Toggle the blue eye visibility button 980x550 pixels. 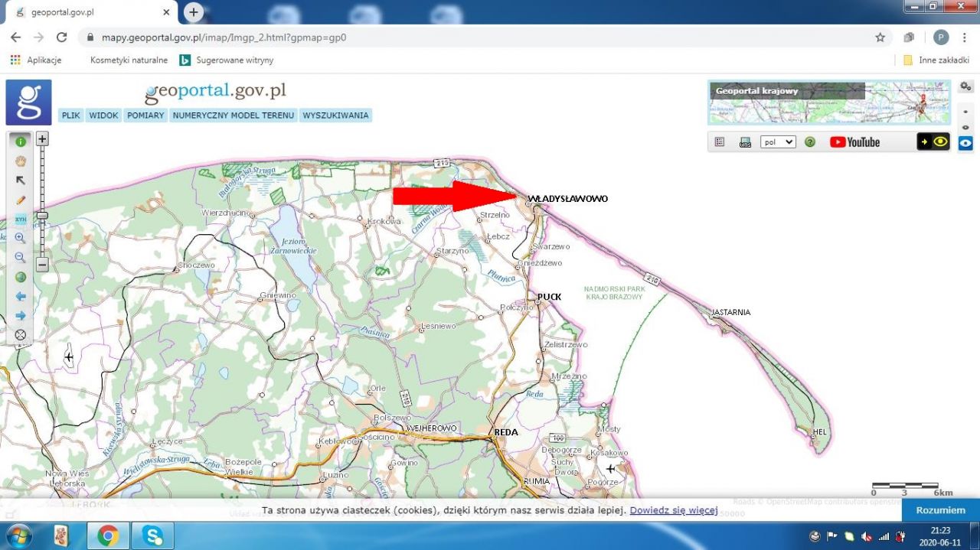[x=965, y=143]
